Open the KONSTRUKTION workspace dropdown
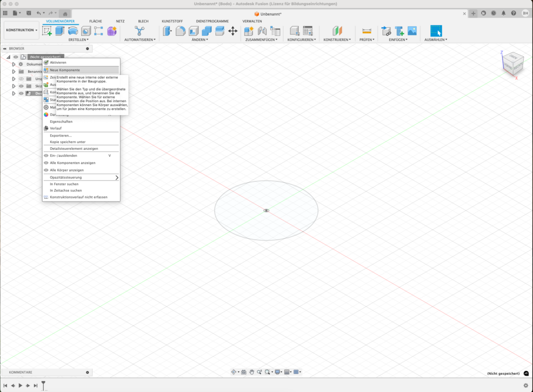Screen dimensions: 533x392 21,30
